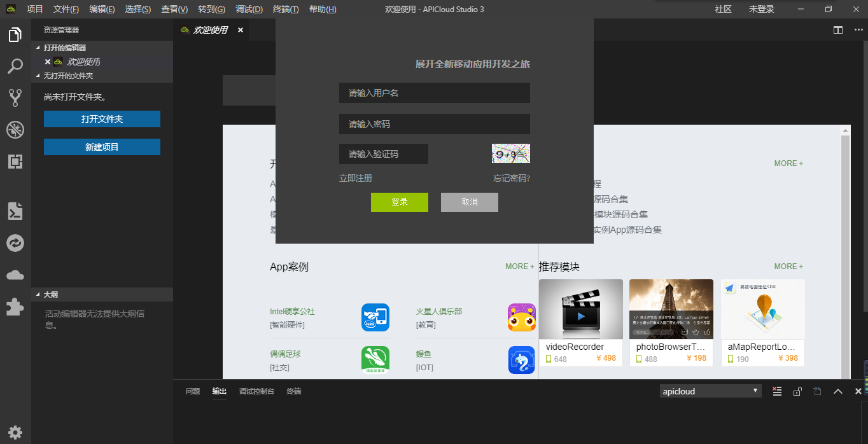Open the editor's three-dot more actions menu

pyautogui.click(x=857, y=30)
